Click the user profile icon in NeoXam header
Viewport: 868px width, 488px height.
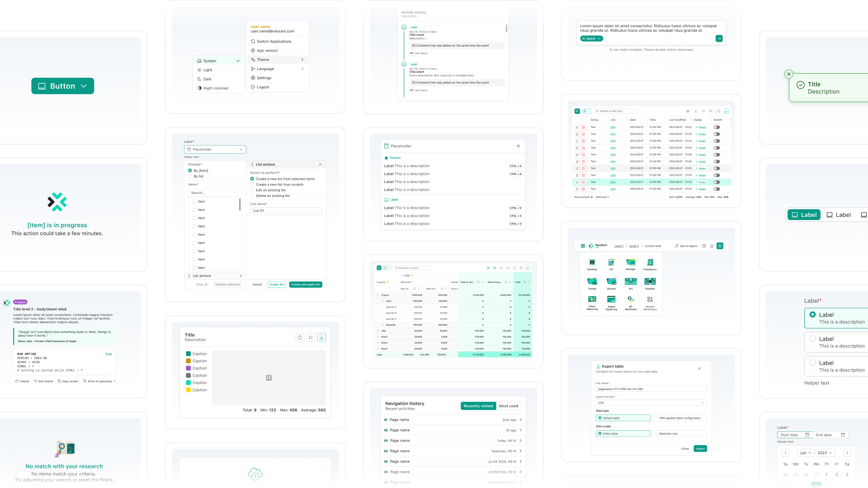(x=720, y=246)
